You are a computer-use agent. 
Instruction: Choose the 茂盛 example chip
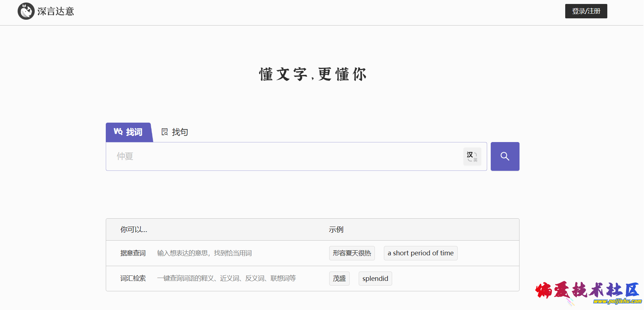pyautogui.click(x=339, y=279)
